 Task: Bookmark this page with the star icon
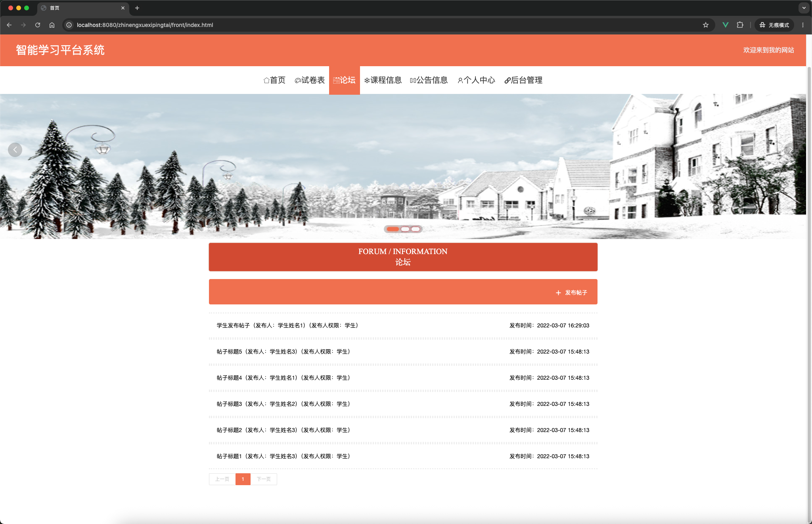click(706, 25)
